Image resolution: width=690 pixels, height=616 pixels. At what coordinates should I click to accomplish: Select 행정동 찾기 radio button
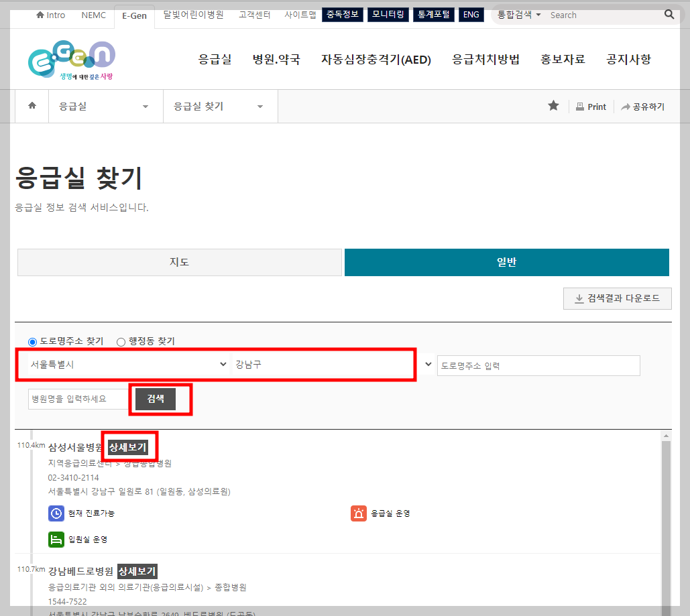point(121,342)
